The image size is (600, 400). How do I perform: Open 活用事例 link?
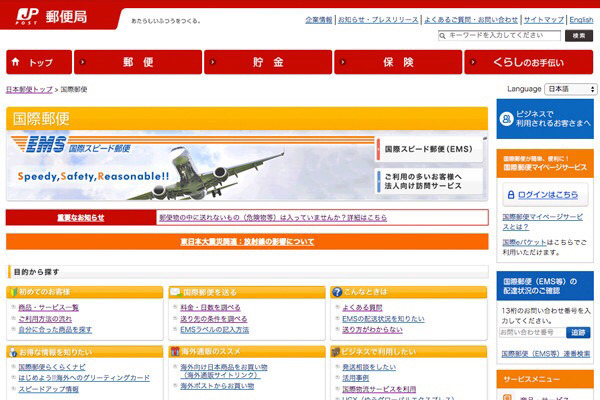click(x=355, y=378)
